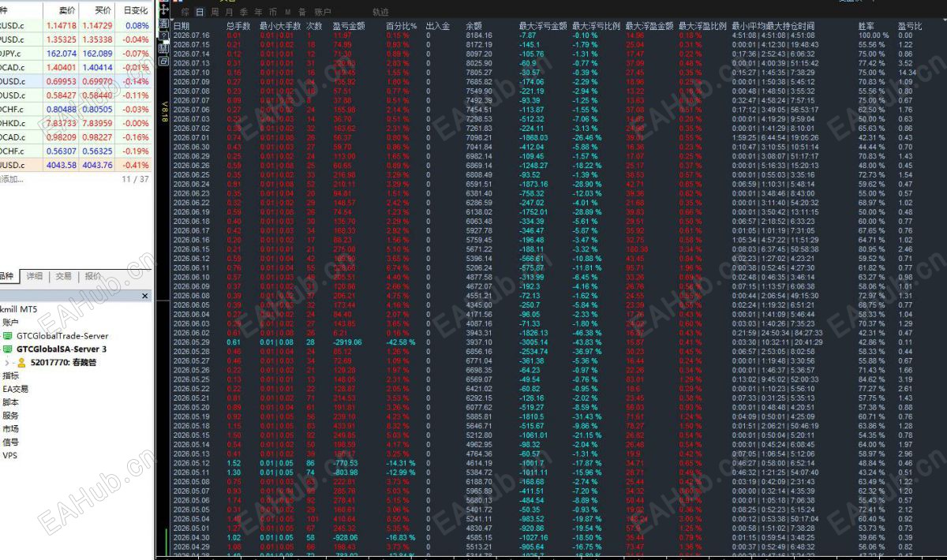This screenshot has height=560, width=947.
Task: Expand account 52017770 tree node
Action: coord(6,362)
